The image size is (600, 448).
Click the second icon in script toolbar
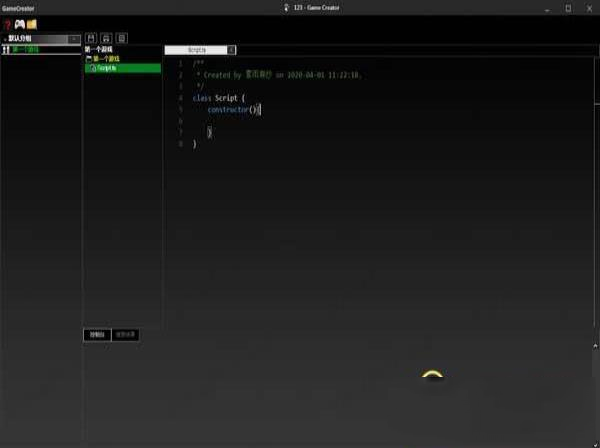pos(107,38)
